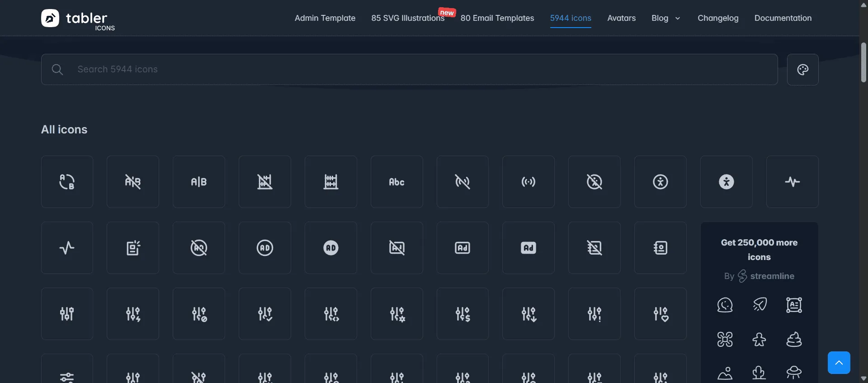Select the filled AD circle icon
The width and height of the screenshot is (868, 383).
point(331,248)
